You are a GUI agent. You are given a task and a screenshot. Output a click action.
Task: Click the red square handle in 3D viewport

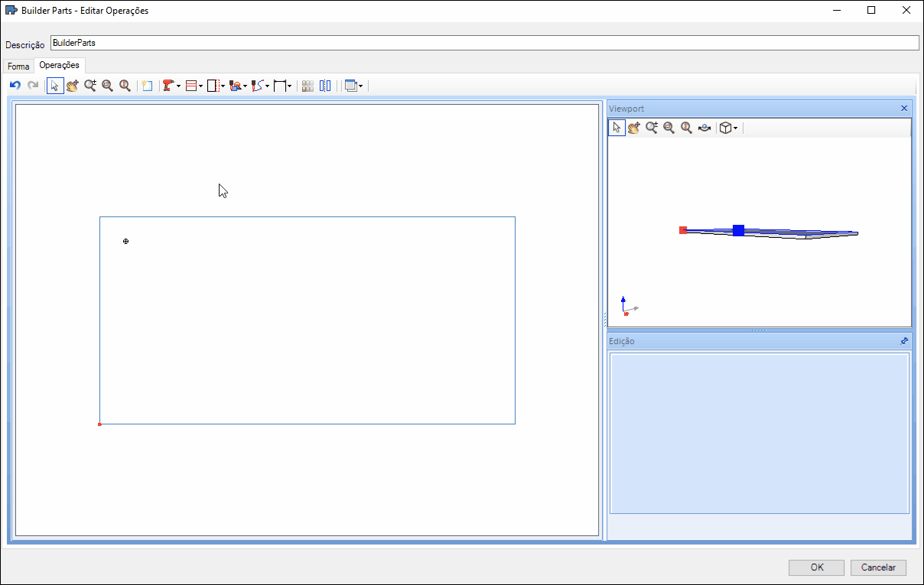click(x=683, y=229)
